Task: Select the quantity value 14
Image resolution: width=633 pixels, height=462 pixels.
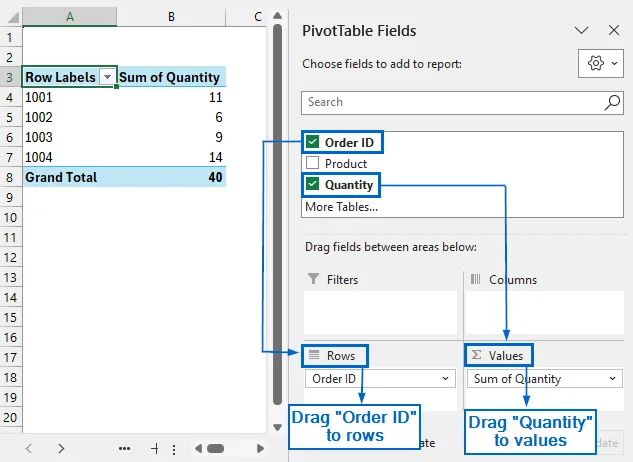Action: 171,157
